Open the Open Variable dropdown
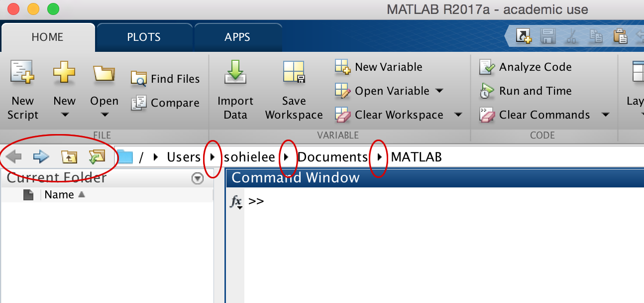Screen dimensions: 644x303 coord(440,91)
